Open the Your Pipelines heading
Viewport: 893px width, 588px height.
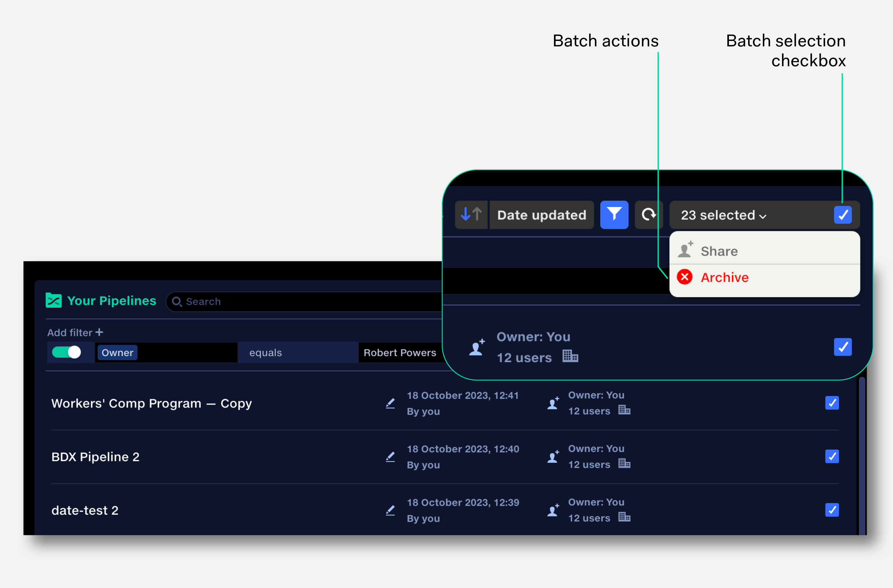pos(111,301)
